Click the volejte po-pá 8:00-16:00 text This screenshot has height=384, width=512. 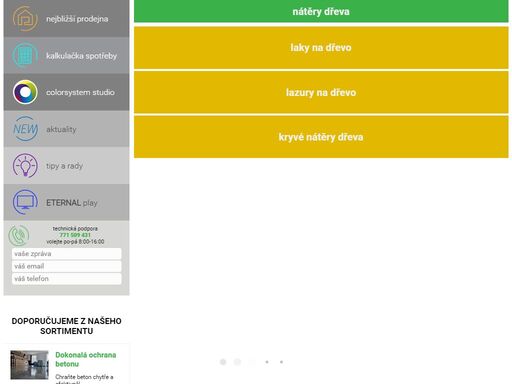[x=75, y=242]
